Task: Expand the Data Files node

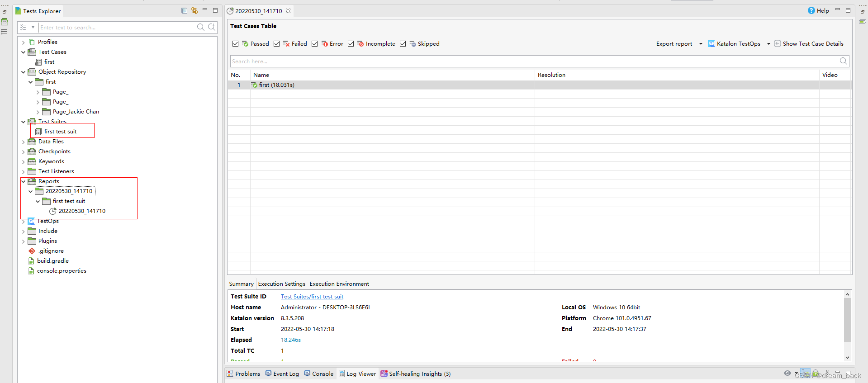Action: click(24, 142)
